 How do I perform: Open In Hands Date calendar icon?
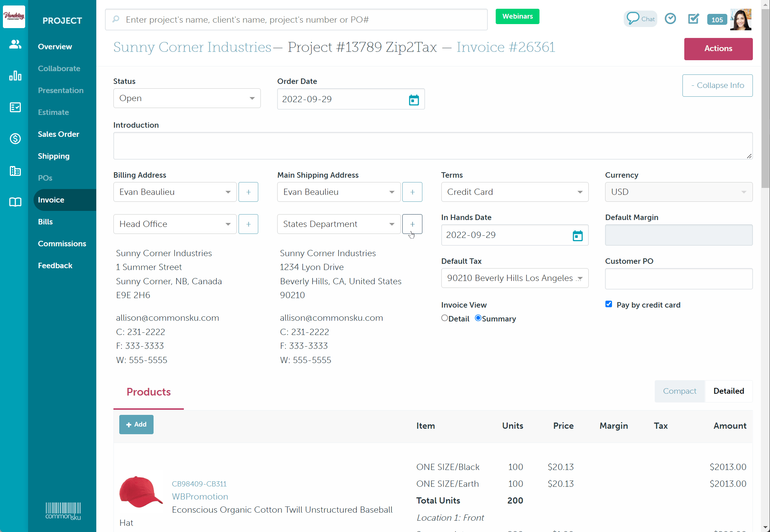tap(577, 236)
